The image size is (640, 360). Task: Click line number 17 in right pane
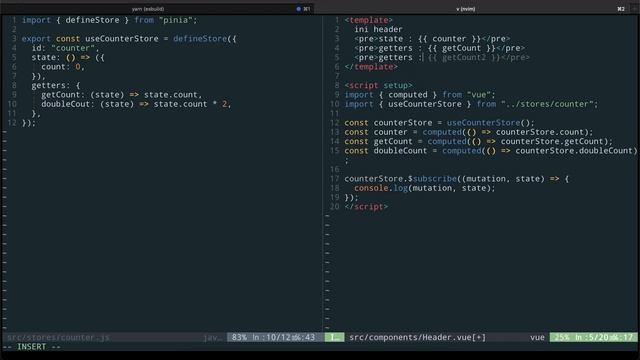point(334,179)
